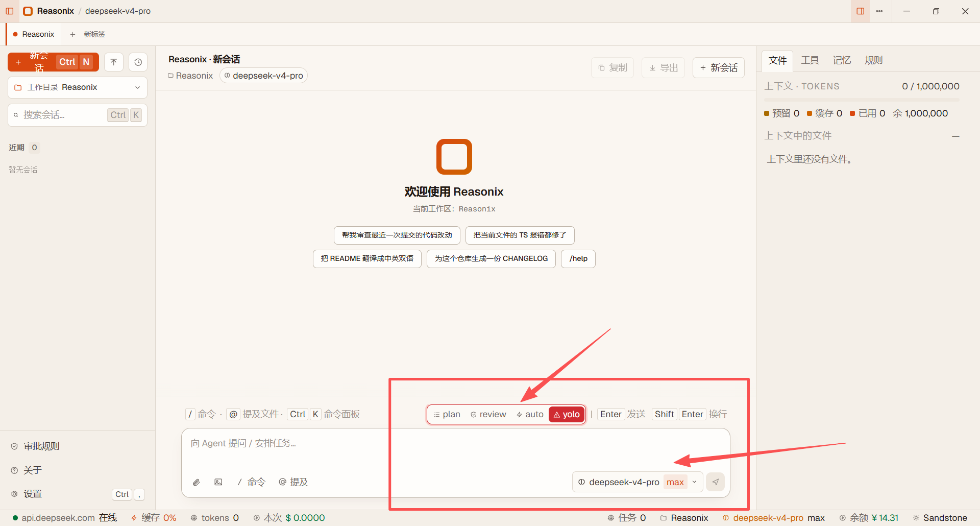The width and height of the screenshot is (980, 526).
Task: Click the Reasonix folder breadcrumb under title
Action: pos(190,76)
